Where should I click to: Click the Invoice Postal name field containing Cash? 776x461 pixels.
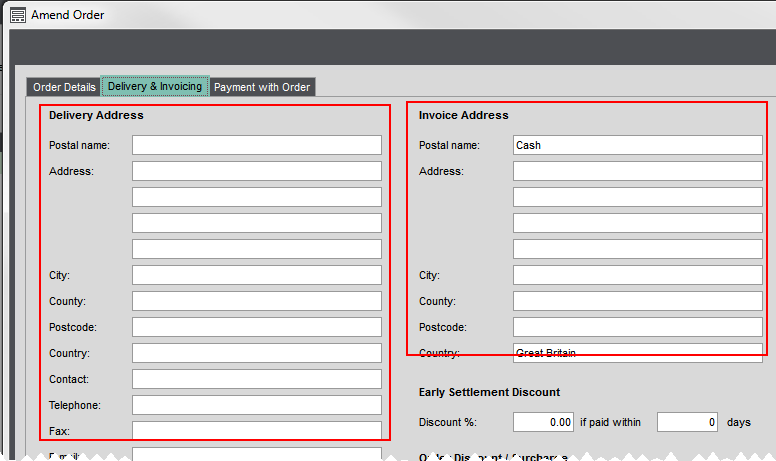click(x=637, y=145)
